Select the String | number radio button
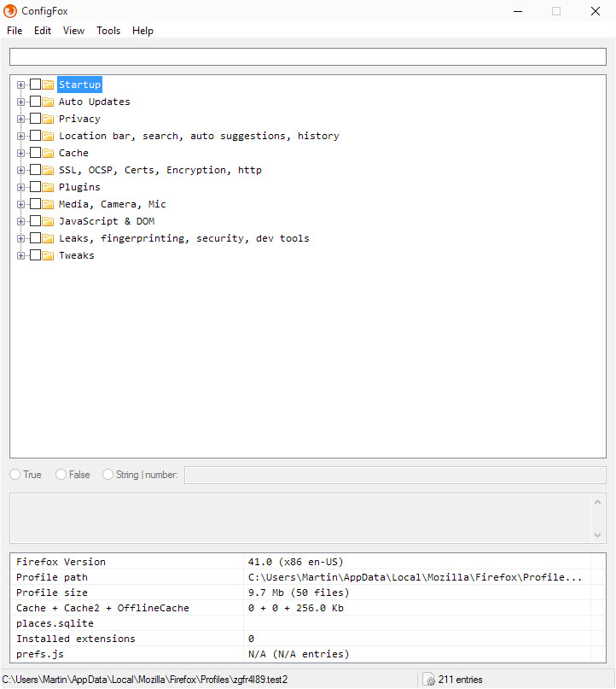Screen dimensions: 616x689 108,475
